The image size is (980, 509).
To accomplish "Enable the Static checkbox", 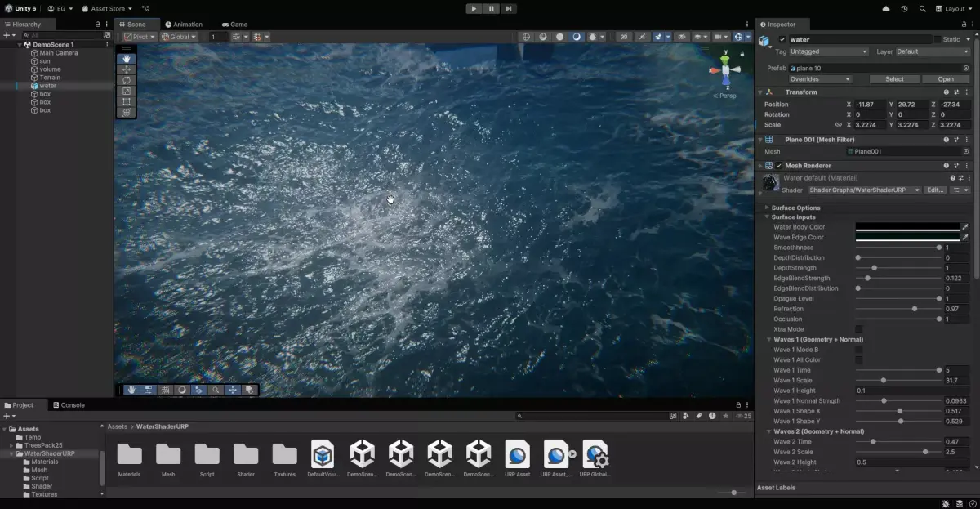I will click(938, 39).
